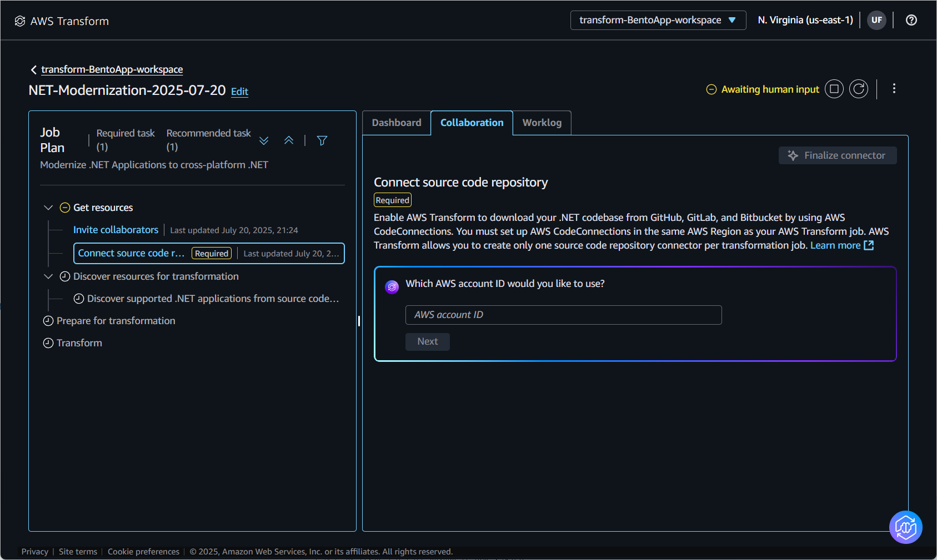This screenshot has width=937, height=560.
Task: Stop the job with the stop icon
Action: pos(834,89)
